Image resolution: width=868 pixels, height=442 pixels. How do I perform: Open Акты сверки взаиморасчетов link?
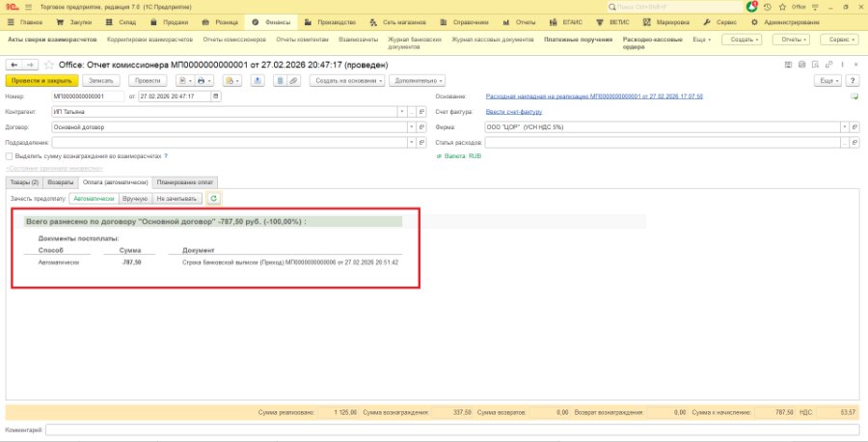(52, 40)
